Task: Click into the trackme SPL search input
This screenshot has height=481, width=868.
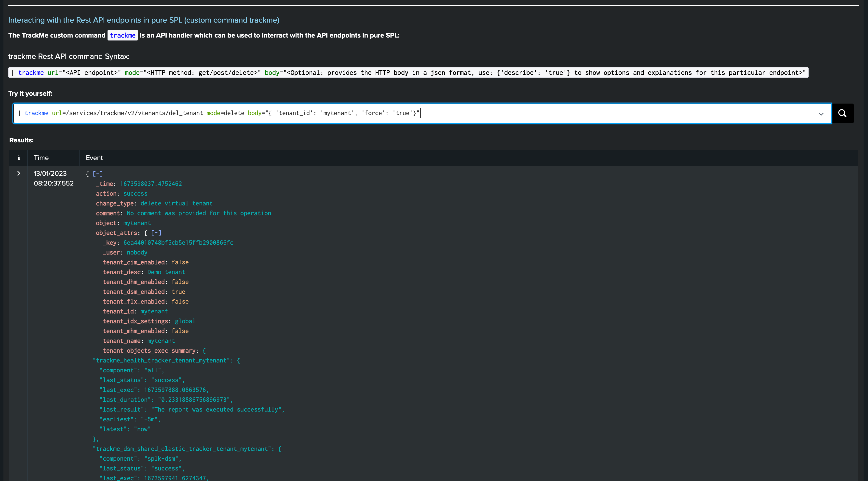Action: [422, 113]
